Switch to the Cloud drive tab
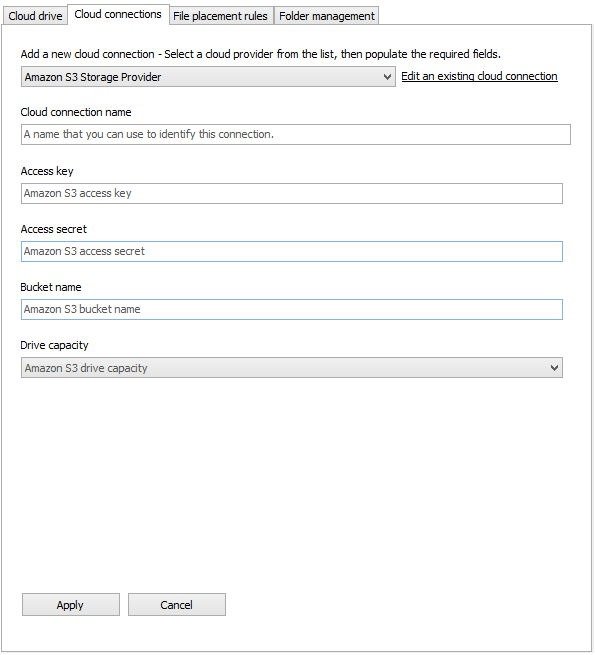 [35, 16]
